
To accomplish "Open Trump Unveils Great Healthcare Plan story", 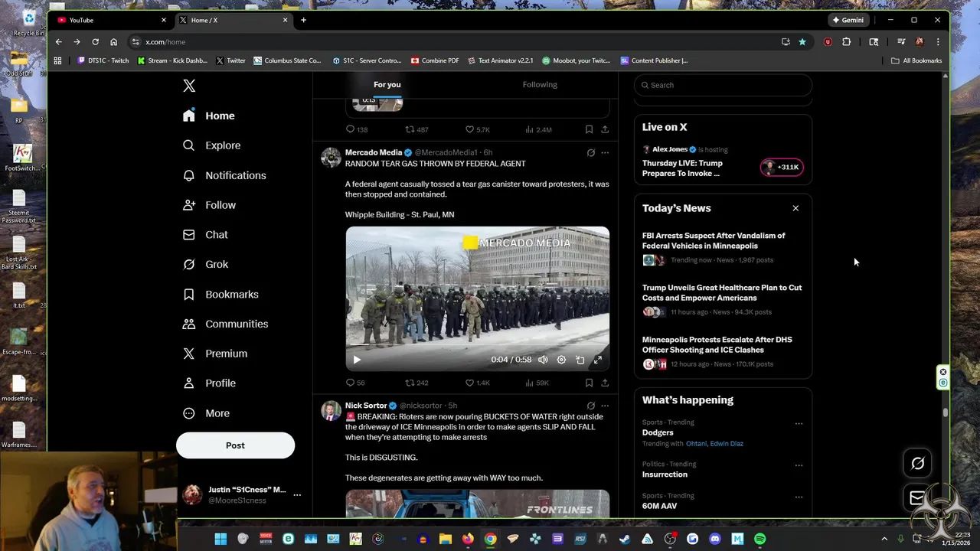I will [723, 301].
